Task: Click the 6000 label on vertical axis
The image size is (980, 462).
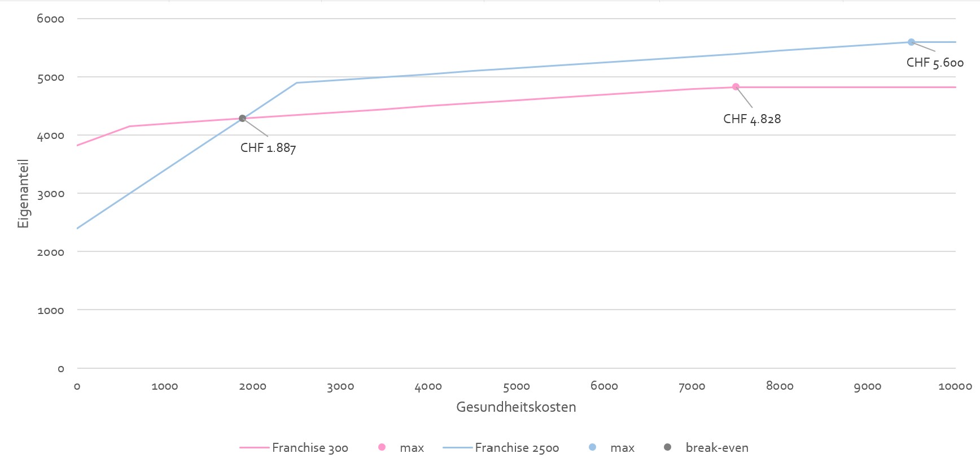Action: [51, 19]
